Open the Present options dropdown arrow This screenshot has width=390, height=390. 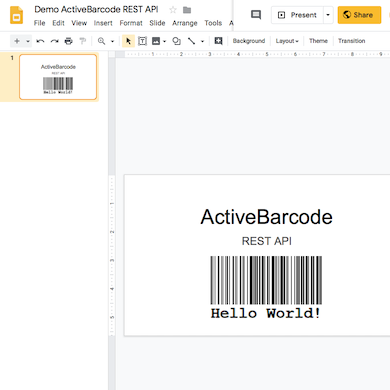tap(328, 15)
